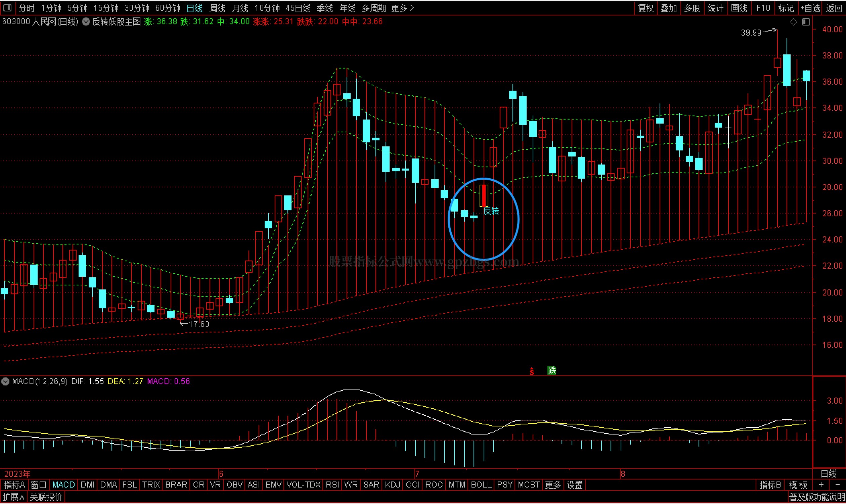
Task: Open indicator 设置 settings
Action: (x=575, y=485)
